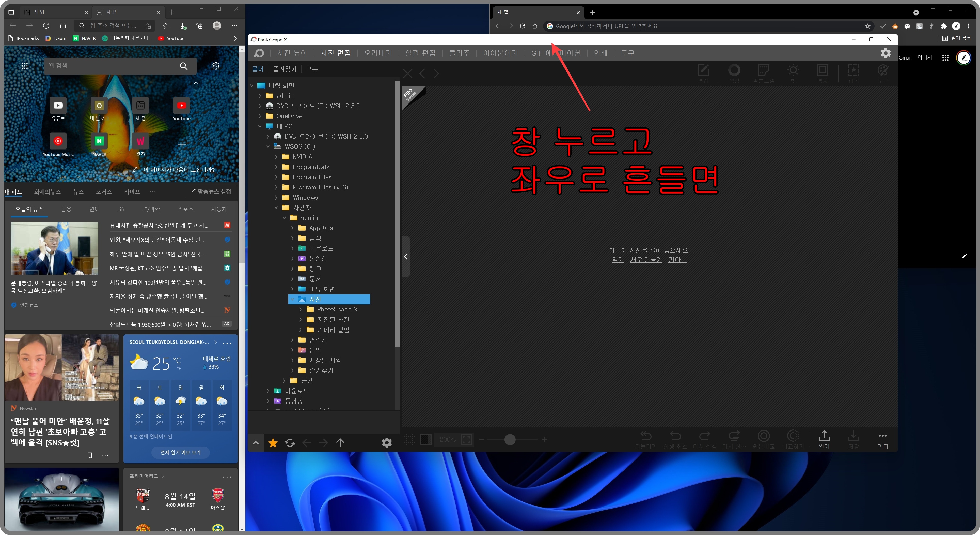The image size is (980, 535).
Task: Open Edge downloads icon in toolbar
Action: click(x=183, y=26)
